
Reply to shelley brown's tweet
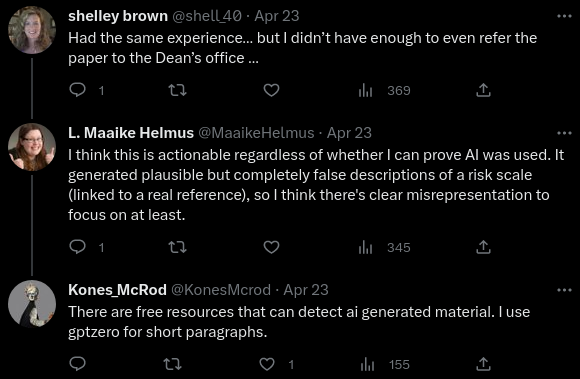click(78, 90)
